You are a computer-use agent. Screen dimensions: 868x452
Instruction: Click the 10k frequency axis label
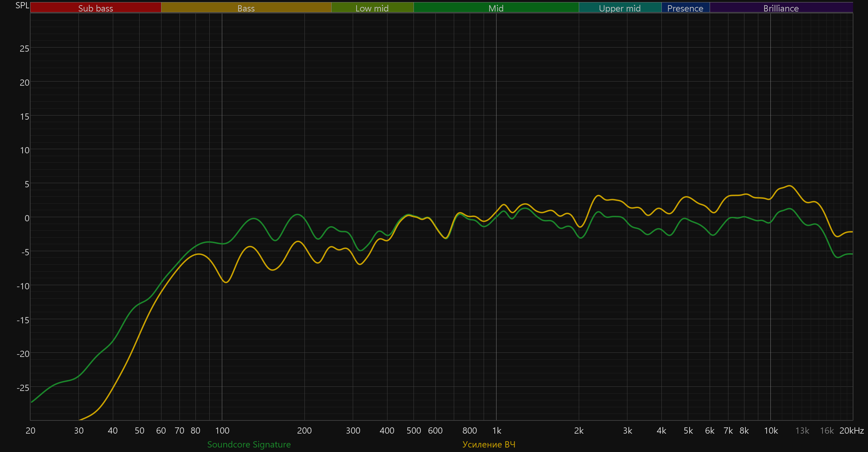point(771,430)
